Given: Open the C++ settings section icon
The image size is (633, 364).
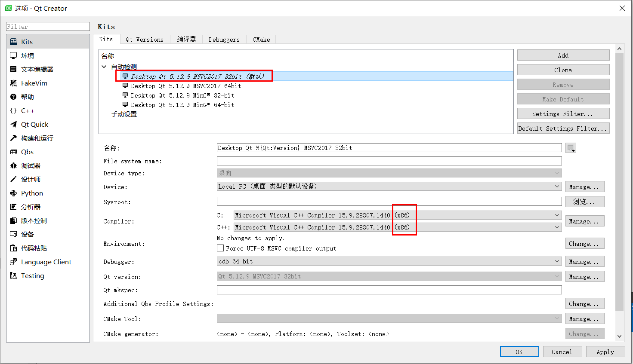Looking at the screenshot, I should pos(13,110).
